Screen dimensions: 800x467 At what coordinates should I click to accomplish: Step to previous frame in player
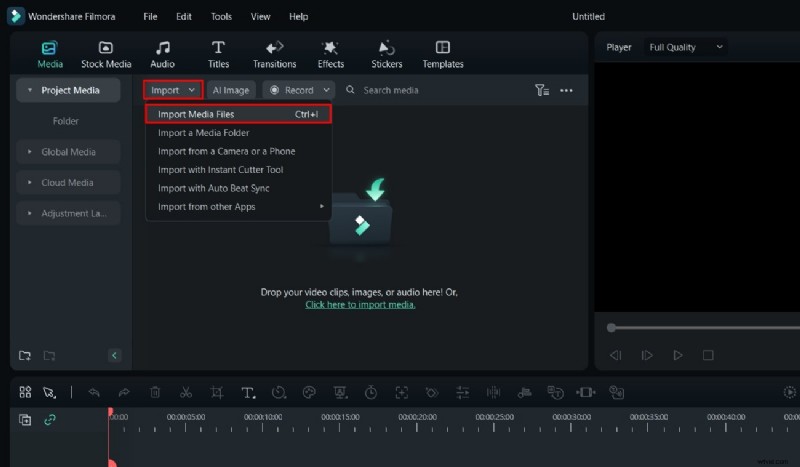click(615, 355)
